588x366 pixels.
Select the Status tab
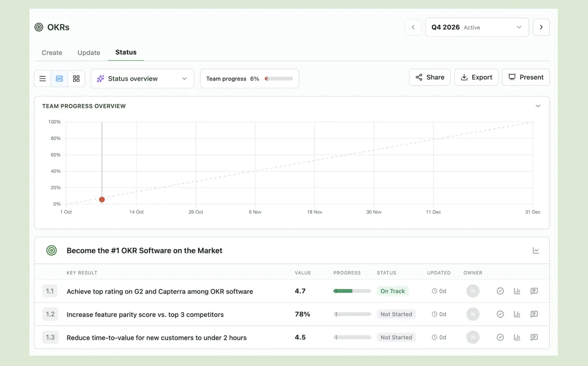pos(126,52)
